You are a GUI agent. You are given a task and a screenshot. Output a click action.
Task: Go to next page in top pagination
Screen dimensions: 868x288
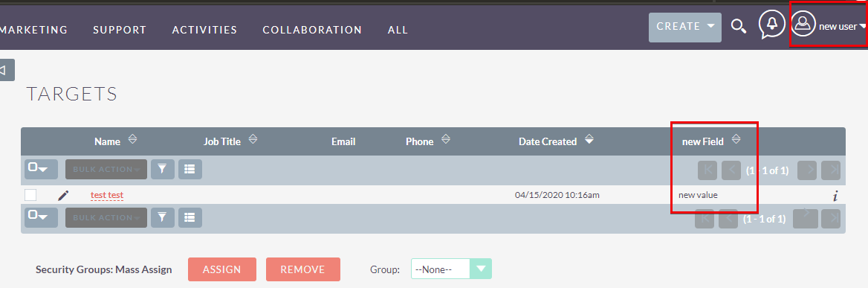tap(808, 170)
